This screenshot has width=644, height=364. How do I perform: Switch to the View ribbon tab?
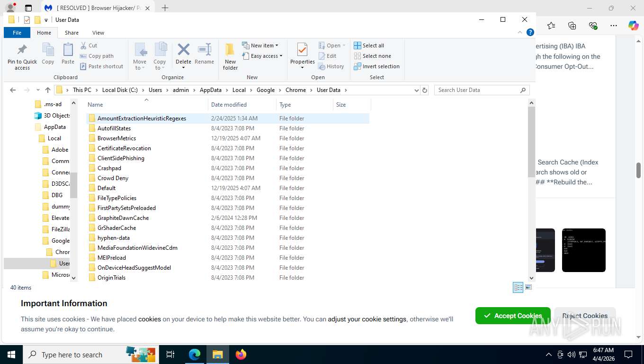(98, 33)
